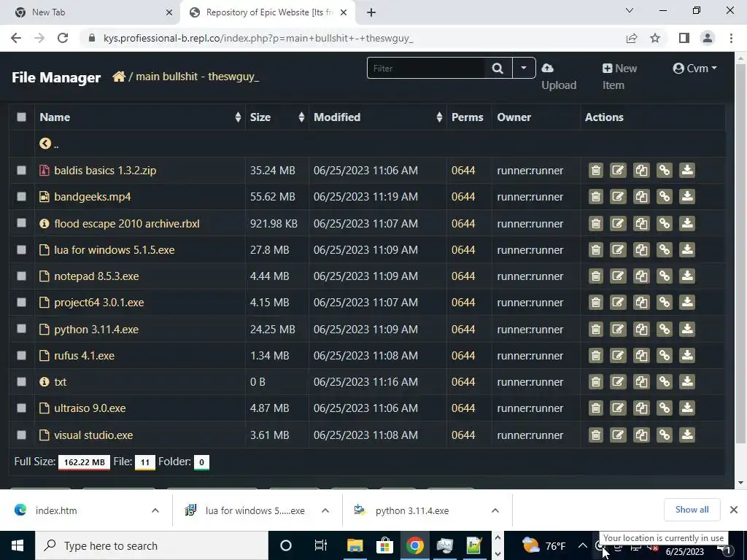Image resolution: width=747 pixels, height=560 pixels.
Task: Open the browser tab search chevron
Action: (x=630, y=10)
